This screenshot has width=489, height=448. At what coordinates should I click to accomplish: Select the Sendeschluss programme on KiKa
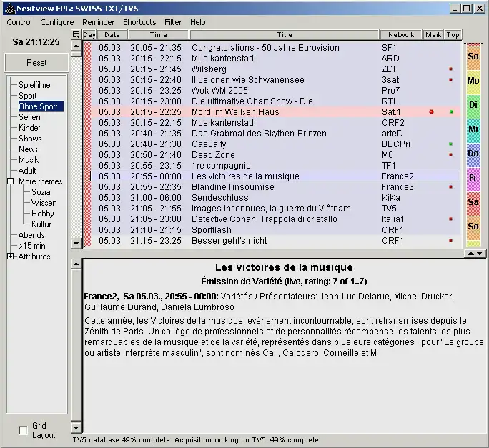[276, 198]
